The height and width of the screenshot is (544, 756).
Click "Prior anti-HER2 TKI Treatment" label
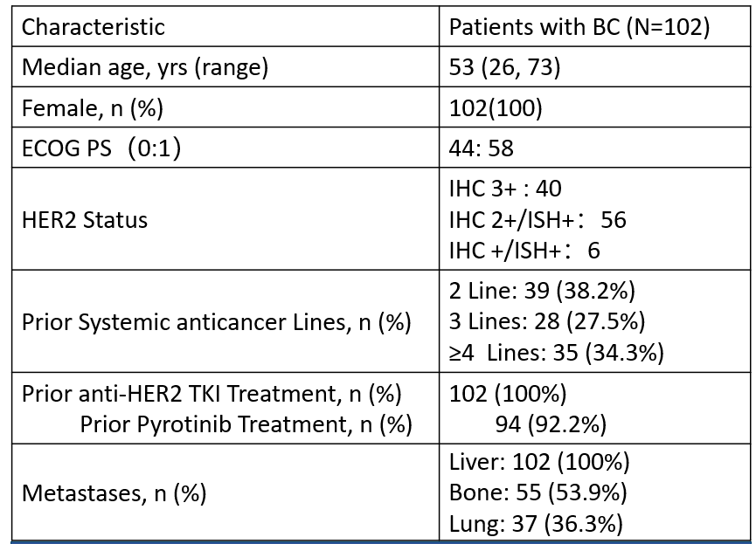[x=212, y=394]
